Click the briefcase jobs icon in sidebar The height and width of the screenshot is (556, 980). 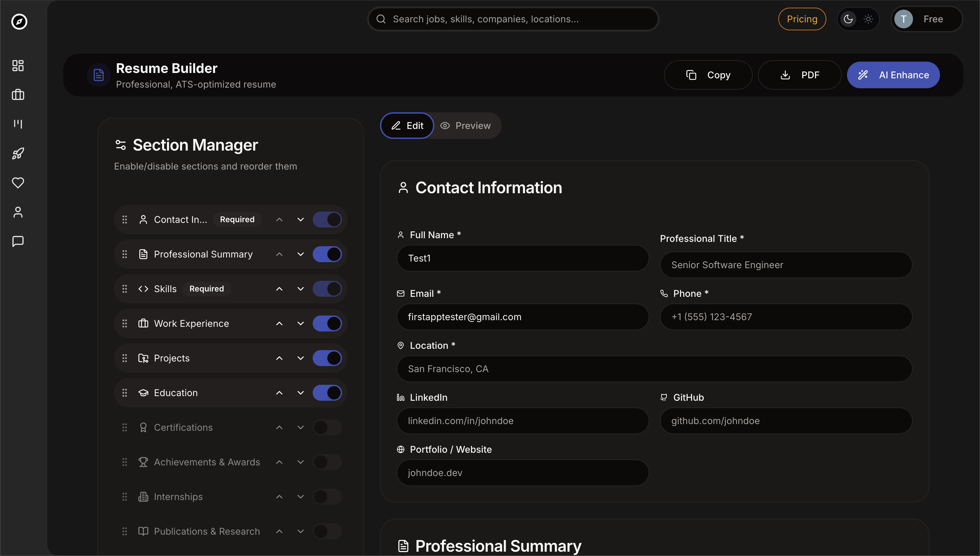click(x=18, y=95)
